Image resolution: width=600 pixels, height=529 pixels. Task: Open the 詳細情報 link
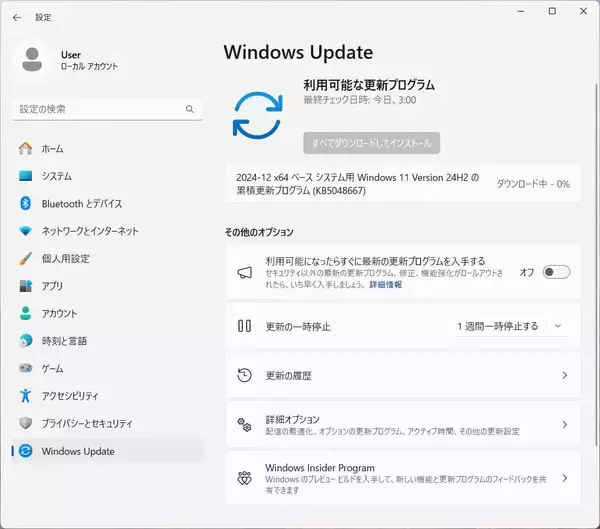[385, 284]
